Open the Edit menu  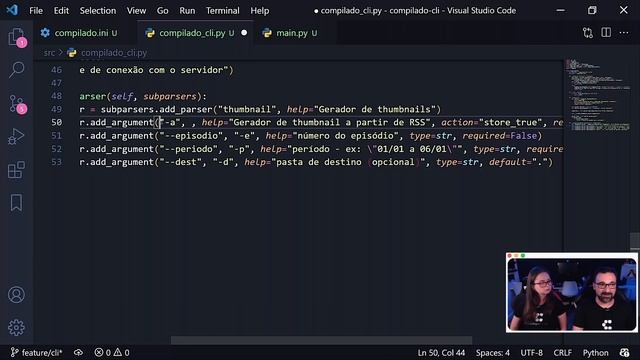click(61, 11)
